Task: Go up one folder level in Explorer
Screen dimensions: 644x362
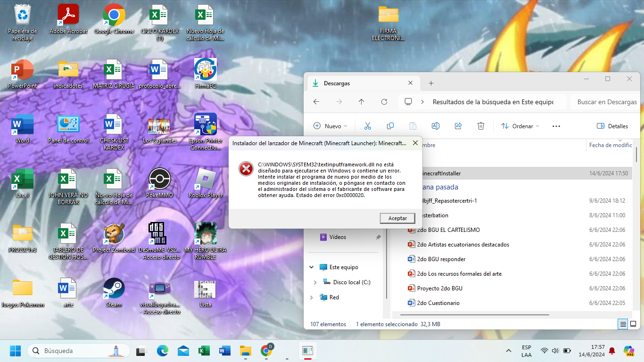Action: click(x=362, y=102)
